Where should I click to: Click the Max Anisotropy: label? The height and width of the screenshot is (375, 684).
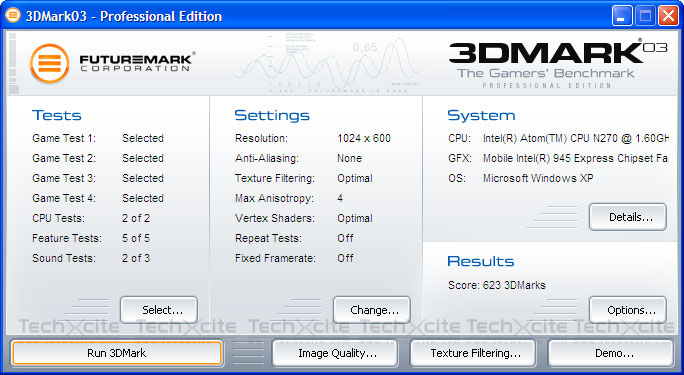274,198
